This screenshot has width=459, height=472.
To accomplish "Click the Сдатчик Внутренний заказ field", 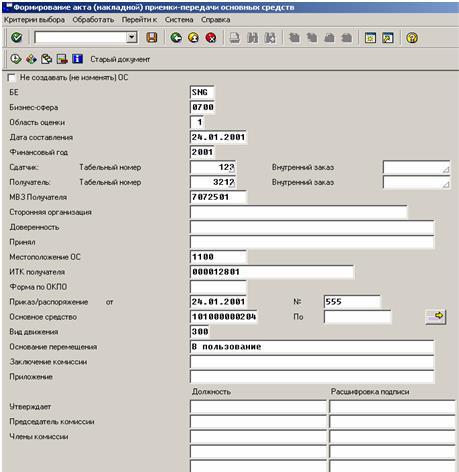I will (417, 167).
